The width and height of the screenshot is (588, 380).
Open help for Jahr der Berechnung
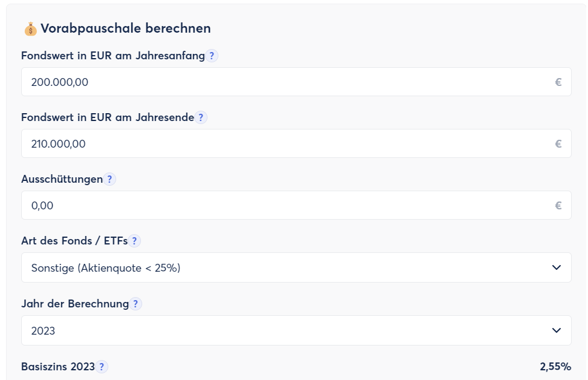(136, 304)
